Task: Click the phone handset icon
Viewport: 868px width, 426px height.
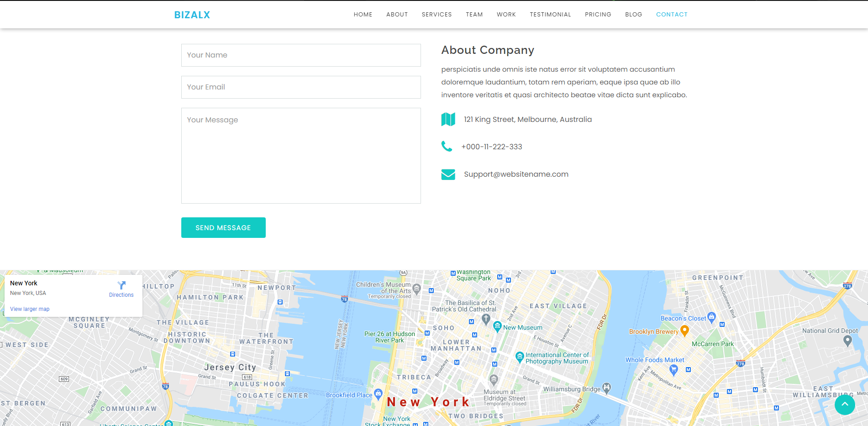Action: (x=447, y=147)
